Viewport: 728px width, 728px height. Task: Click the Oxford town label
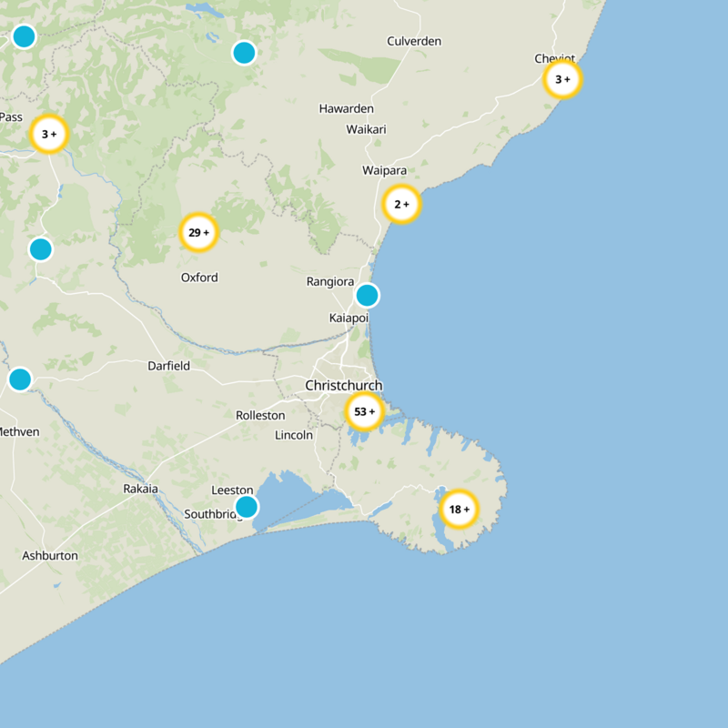tap(199, 278)
